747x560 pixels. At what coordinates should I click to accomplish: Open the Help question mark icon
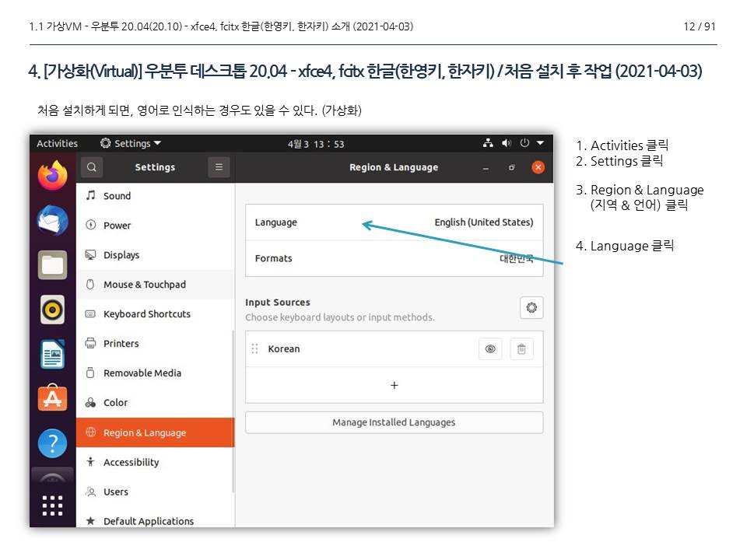pyautogui.click(x=52, y=443)
